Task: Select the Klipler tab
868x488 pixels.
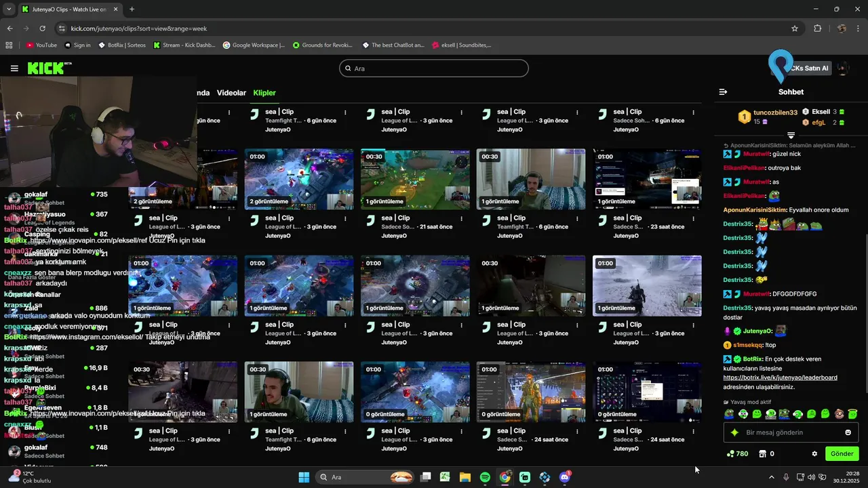Action: tap(264, 93)
